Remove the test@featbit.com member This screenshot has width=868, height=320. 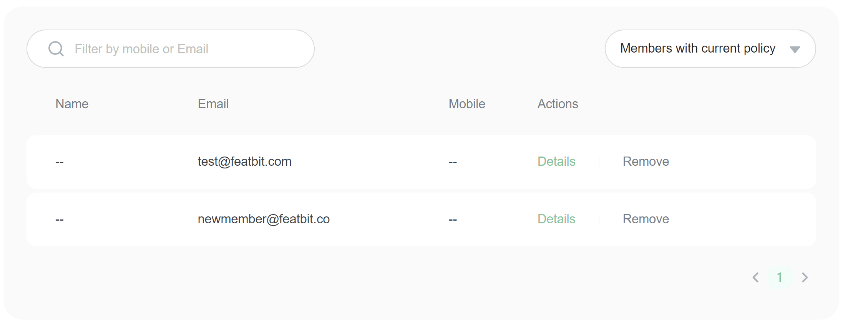click(x=646, y=162)
